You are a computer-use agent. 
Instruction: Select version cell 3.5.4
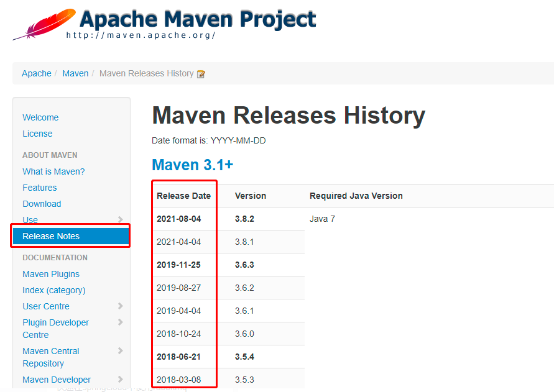[x=244, y=357]
